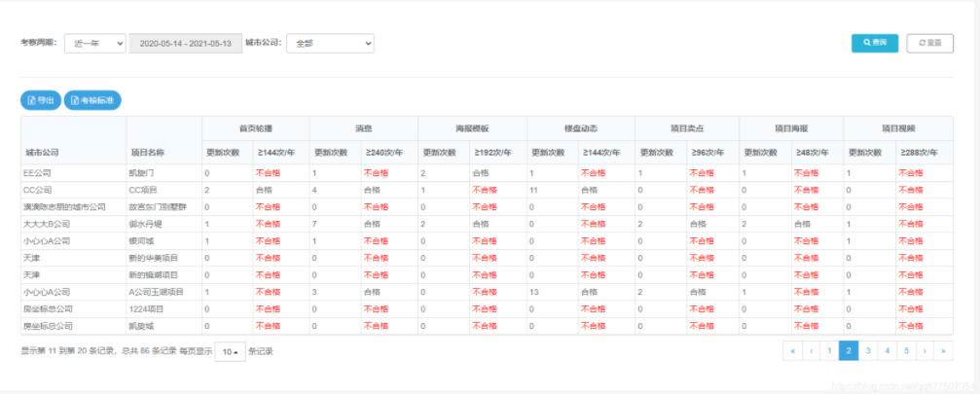This screenshot has width=980, height=394.
Task: Click the 重置 reset button
Action: coord(930,43)
